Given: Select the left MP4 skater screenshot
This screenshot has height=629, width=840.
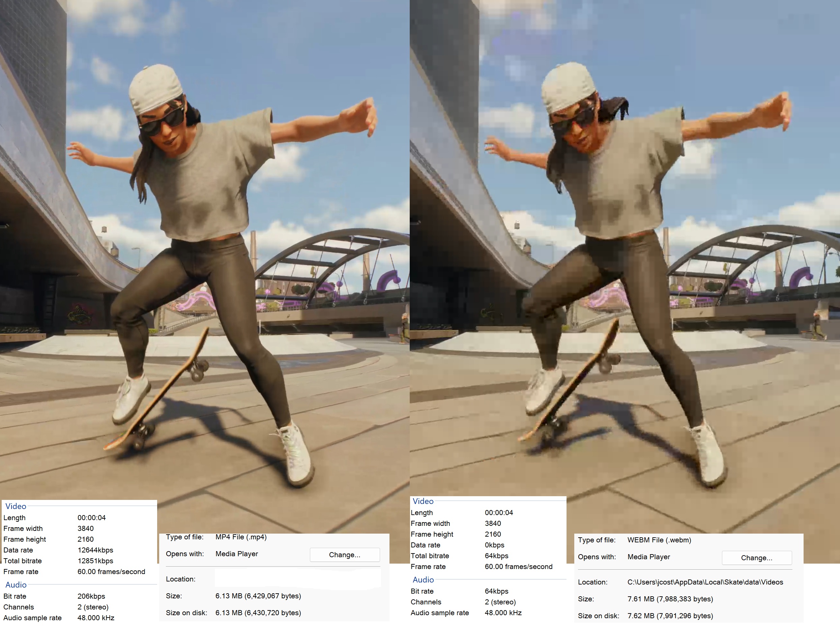Looking at the screenshot, I should pos(204,247).
